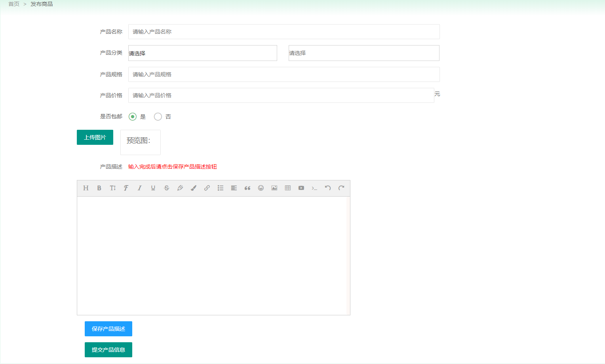Screen dimensions: 605x364
Task: Click the 上传图片 button
Action: 95,137
